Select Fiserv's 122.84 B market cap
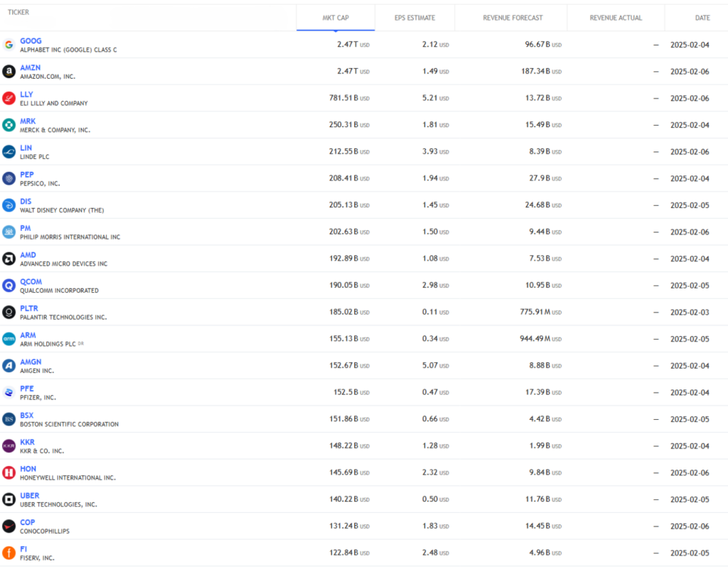 [349, 553]
